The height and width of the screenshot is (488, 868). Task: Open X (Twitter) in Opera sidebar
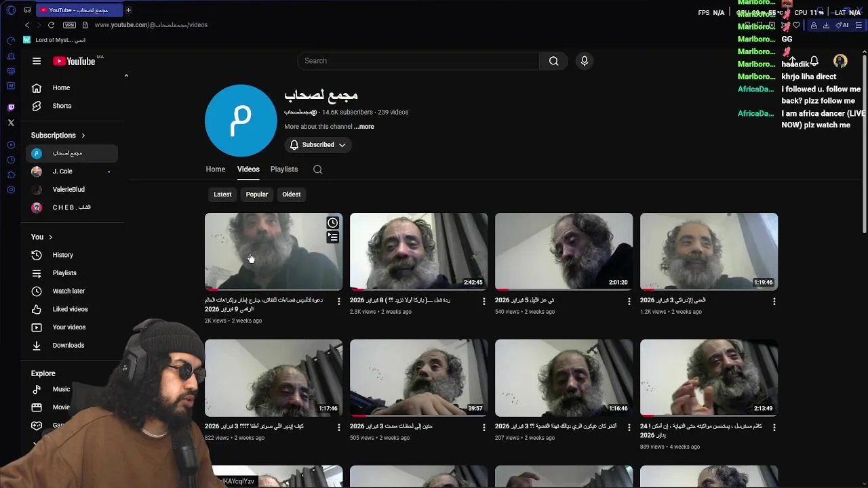11,123
